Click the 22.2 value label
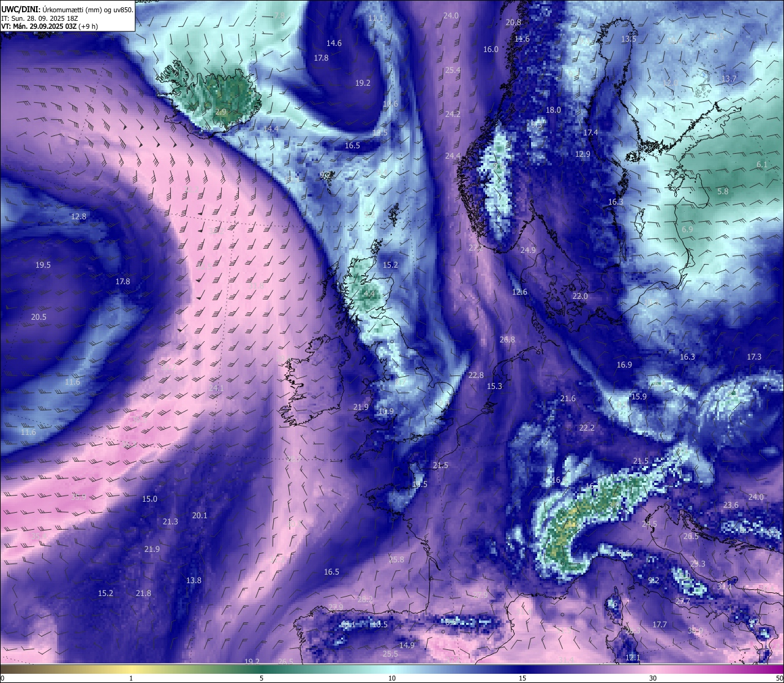The width and height of the screenshot is (784, 683). 587,428
